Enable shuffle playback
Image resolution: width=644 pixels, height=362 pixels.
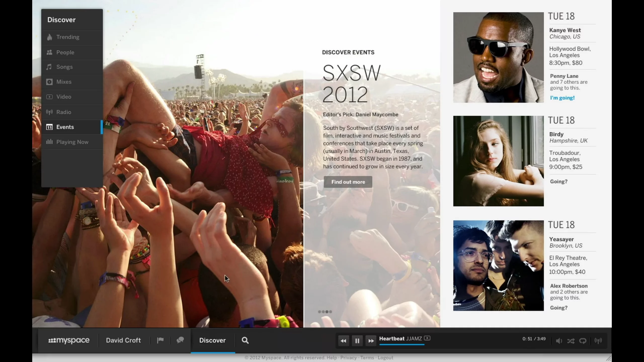[571, 341]
